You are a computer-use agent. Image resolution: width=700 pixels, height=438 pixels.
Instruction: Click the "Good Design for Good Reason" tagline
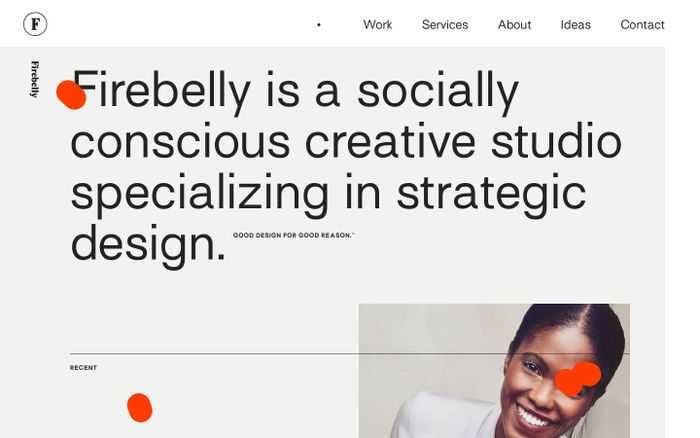pyautogui.click(x=293, y=236)
